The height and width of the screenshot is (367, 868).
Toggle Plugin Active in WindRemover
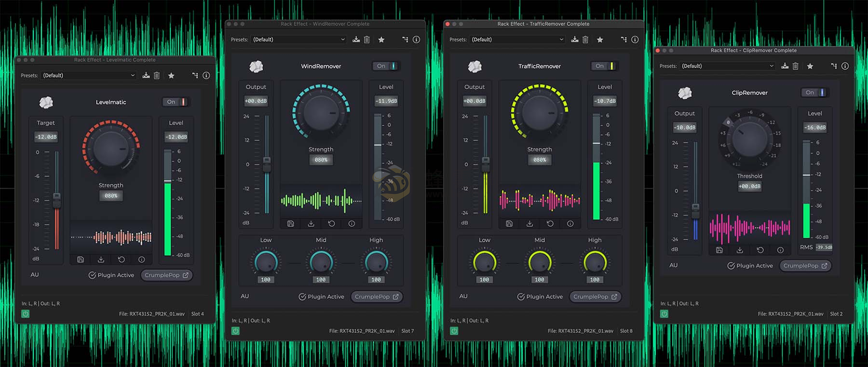[x=322, y=297]
